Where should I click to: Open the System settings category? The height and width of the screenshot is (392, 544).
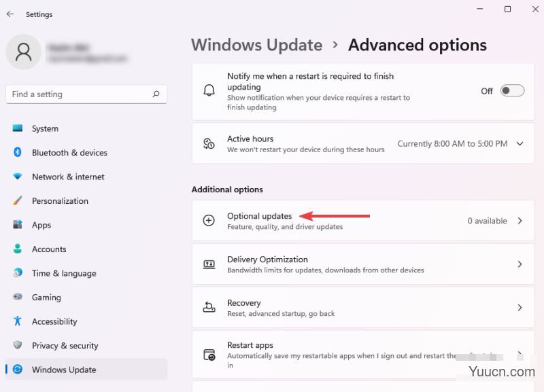[86, 128]
